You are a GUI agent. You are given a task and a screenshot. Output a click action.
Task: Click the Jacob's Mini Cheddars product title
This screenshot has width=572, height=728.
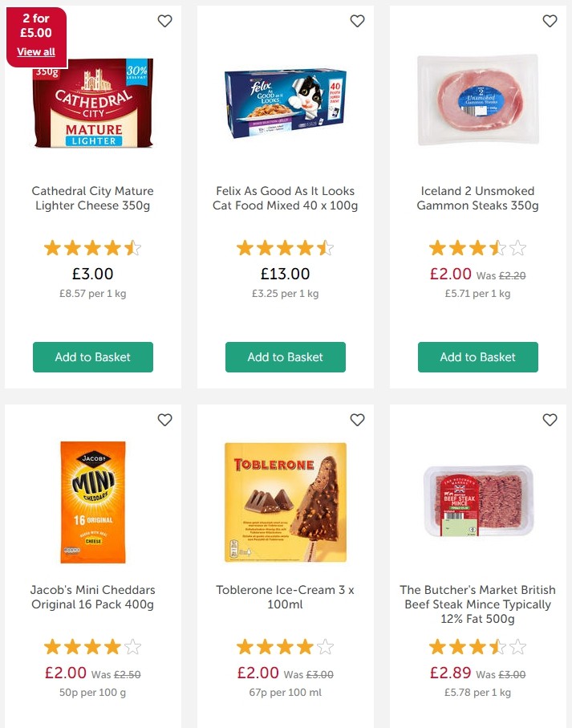tap(92, 596)
